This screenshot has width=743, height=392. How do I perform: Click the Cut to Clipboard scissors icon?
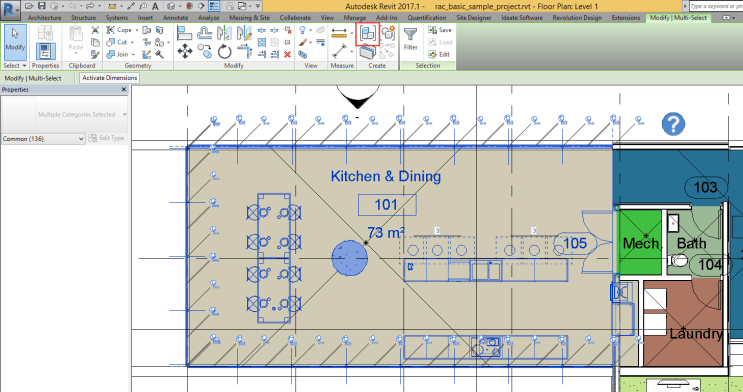(95, 30)
